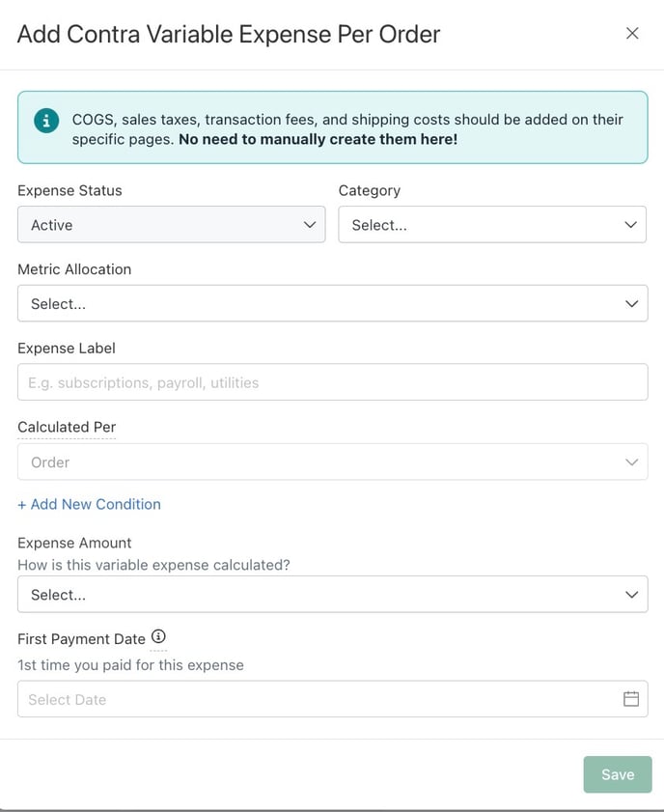
Task: Click the info icon in the teal banner
Action: pyautogui.click(x=45, y=121)
